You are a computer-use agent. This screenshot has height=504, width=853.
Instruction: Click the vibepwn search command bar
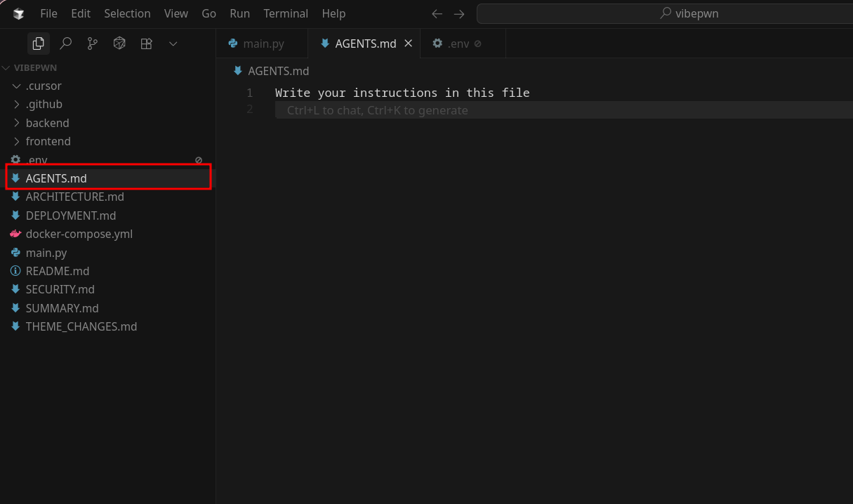663,14
